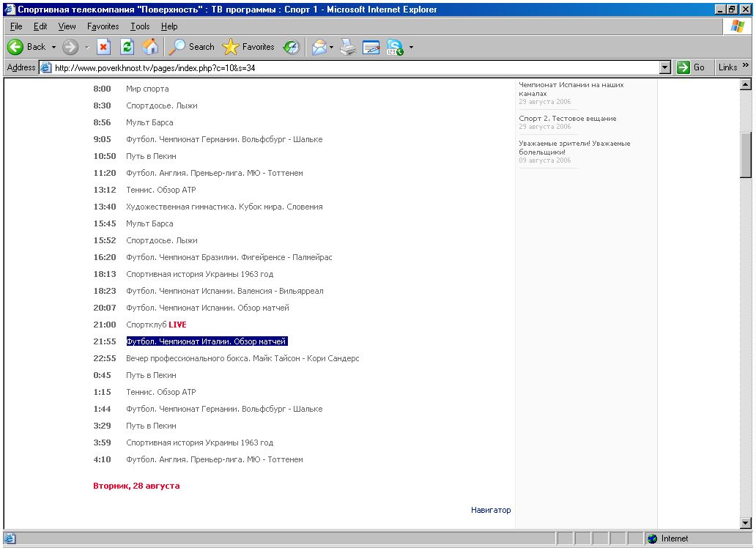
Task: Open news link Спорт 2. Тестовое вещание
Action: pyautogui.click(x=567, y=119)
